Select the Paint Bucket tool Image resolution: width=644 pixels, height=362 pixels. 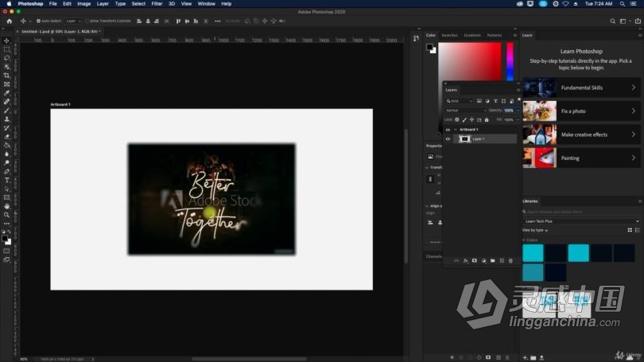(6, 145)
